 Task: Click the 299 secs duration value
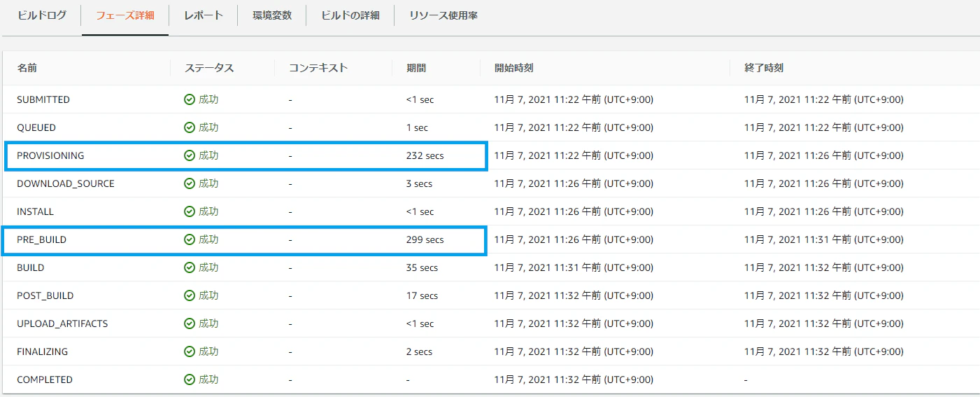(x=425, y=239)
